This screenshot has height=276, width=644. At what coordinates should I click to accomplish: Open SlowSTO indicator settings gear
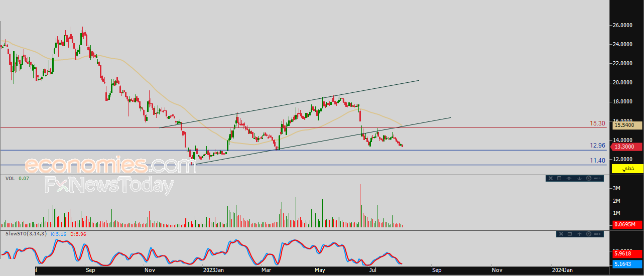pyautogui.click(x=589, y=234)
